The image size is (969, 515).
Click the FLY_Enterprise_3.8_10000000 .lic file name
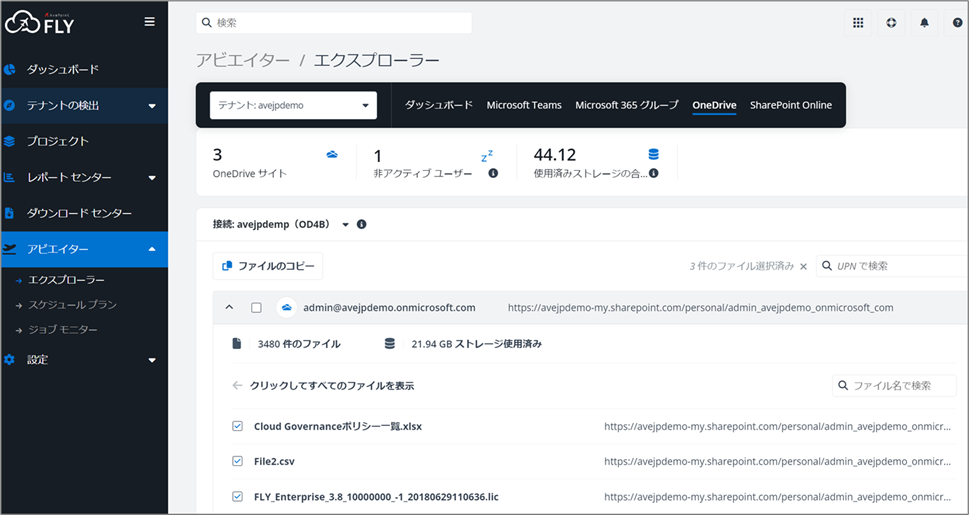point(376,496)
